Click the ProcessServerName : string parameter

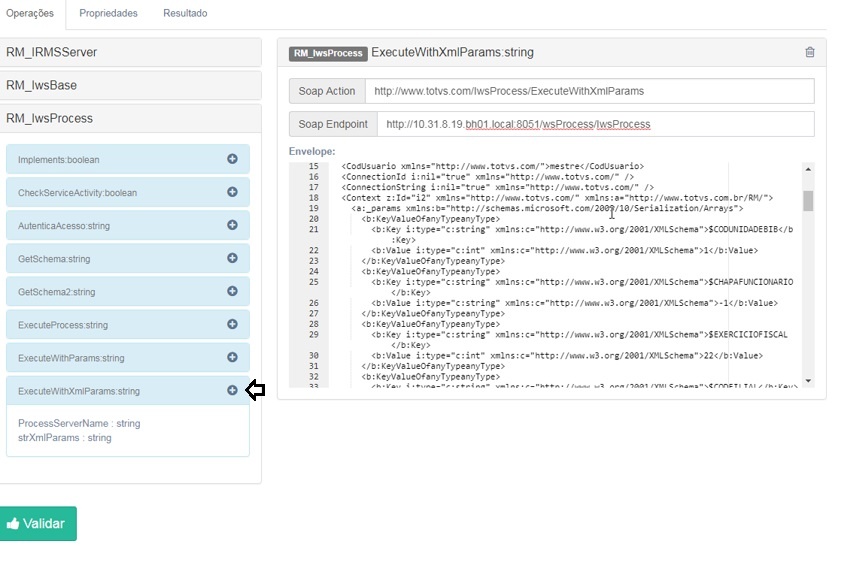(79, 423)
